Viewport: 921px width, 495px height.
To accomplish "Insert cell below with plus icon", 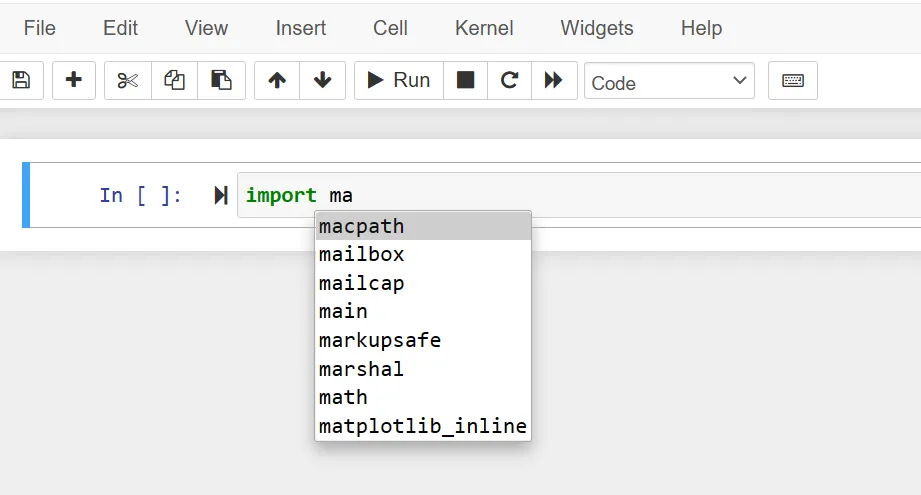I will click(x=73, y=80).
